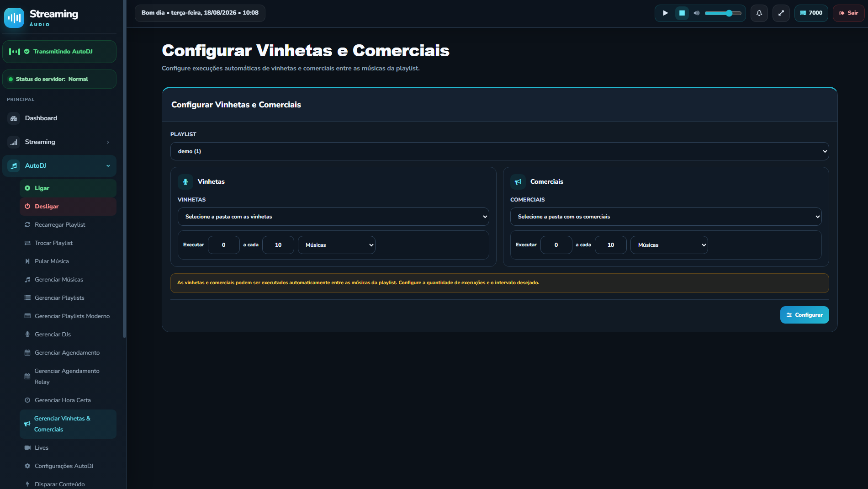
Task: Open Dashboard from the sidebar
Action: pos(59,118)
